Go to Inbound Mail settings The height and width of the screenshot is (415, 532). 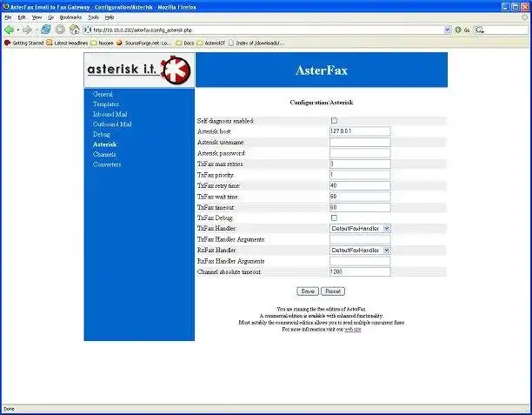tap(110, 114)
